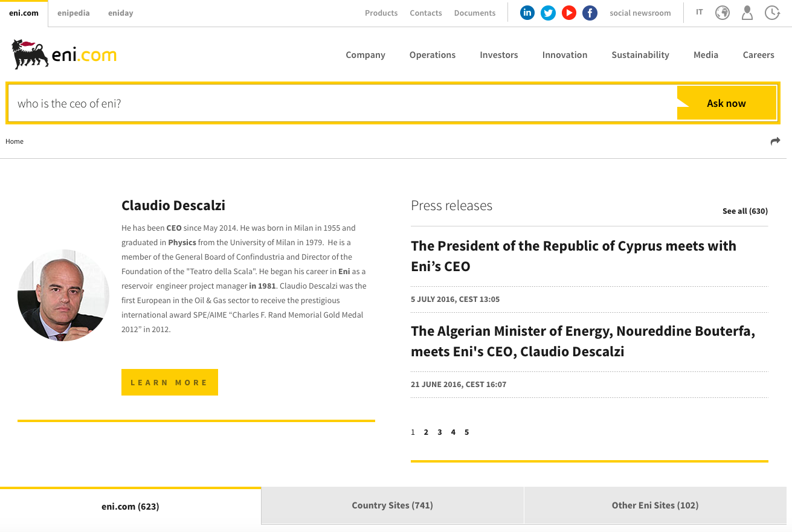Open the Company menu
The width and height of the screenshot is (792, 532).
[x=365, y=55]
